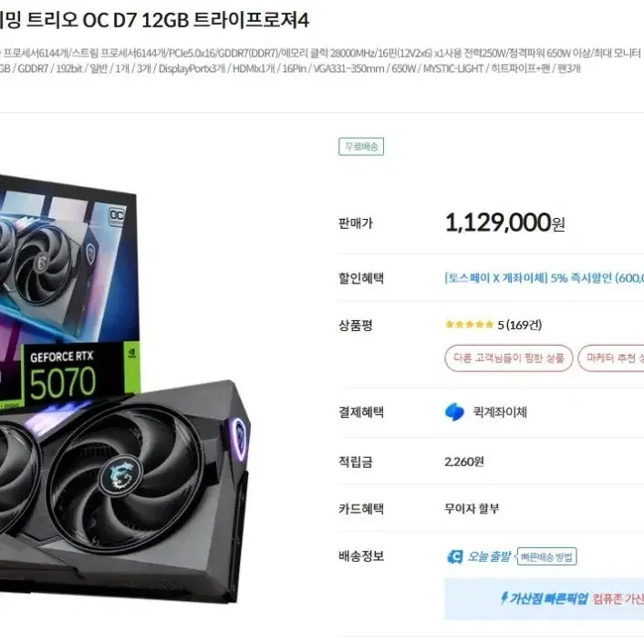
Task: Click the MSI graphics card product image
Action: 123,489
